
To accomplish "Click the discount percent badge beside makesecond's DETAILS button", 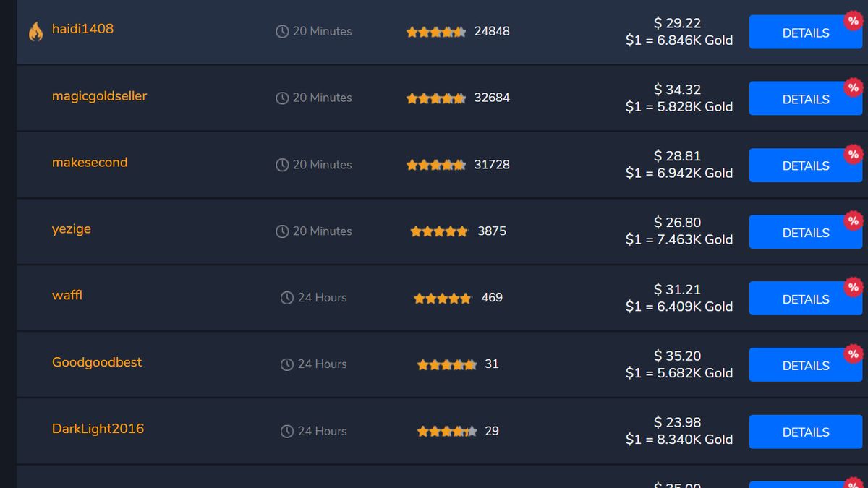I will coord(854,154).
